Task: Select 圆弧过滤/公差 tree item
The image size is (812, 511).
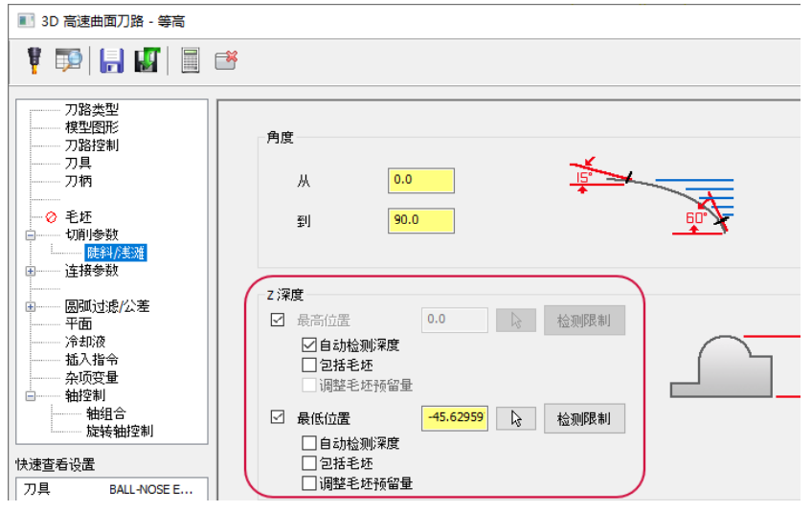Action: tap(107, 306)
